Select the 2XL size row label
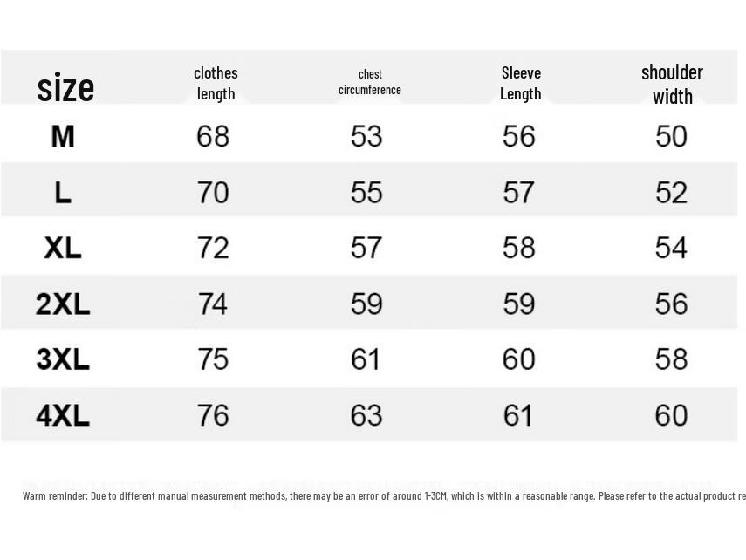Image resolution: width=746 pixels, height=560 pixels. 63,304
